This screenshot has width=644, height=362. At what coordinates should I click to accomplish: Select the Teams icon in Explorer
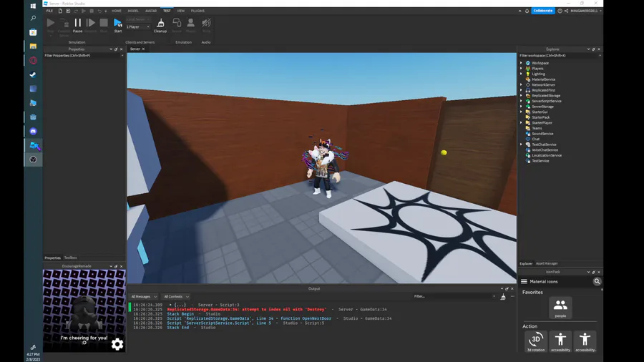pos(528,128)
